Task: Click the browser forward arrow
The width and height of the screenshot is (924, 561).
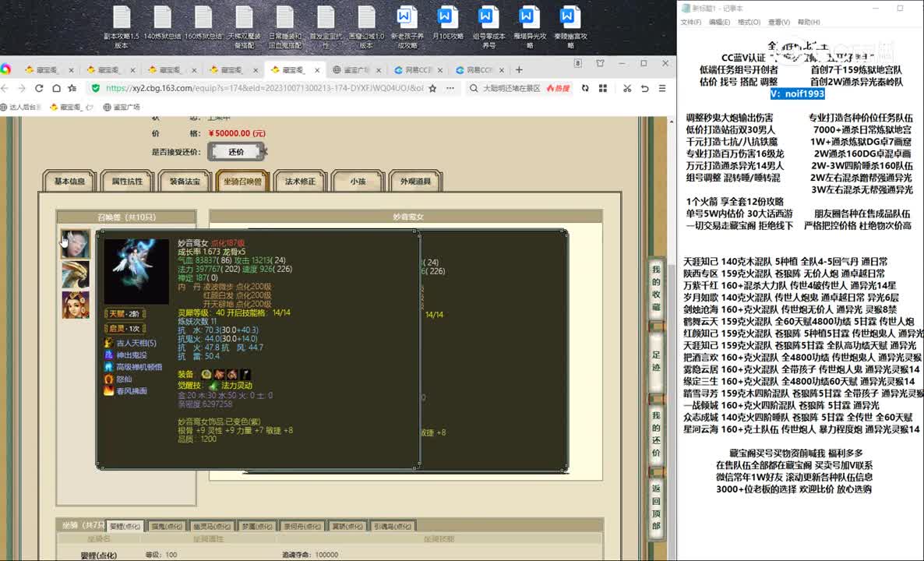Action: point(22,88)
